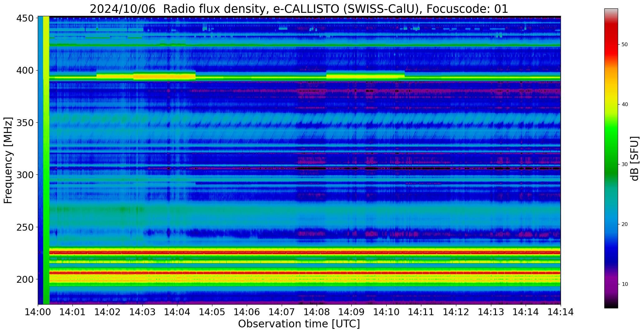Click the 14:13 time tick label
644x333 pixels.
491,312
